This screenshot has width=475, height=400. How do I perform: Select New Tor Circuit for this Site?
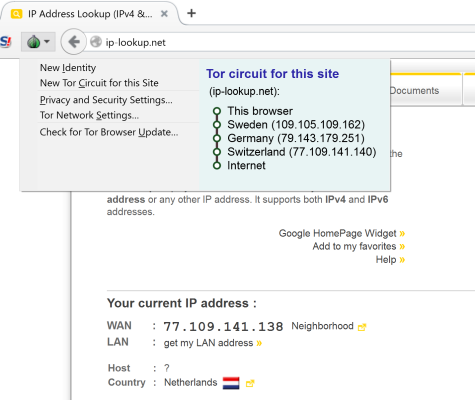[99, 83]
